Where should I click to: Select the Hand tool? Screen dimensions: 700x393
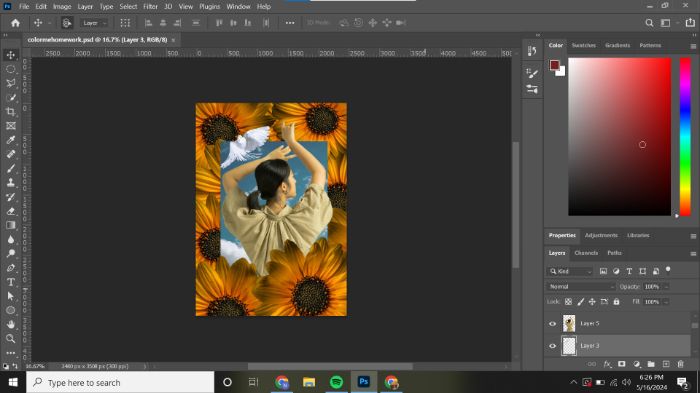pos(11,325)
